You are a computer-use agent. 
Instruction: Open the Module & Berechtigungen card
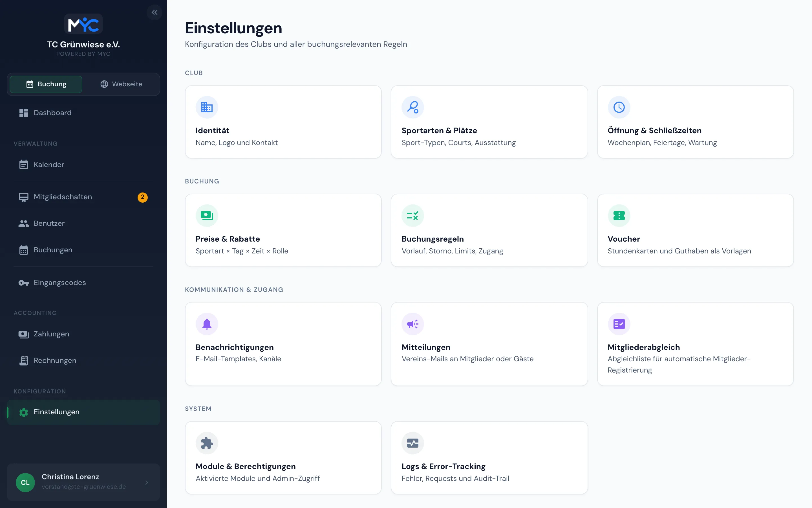click(283, 457)
